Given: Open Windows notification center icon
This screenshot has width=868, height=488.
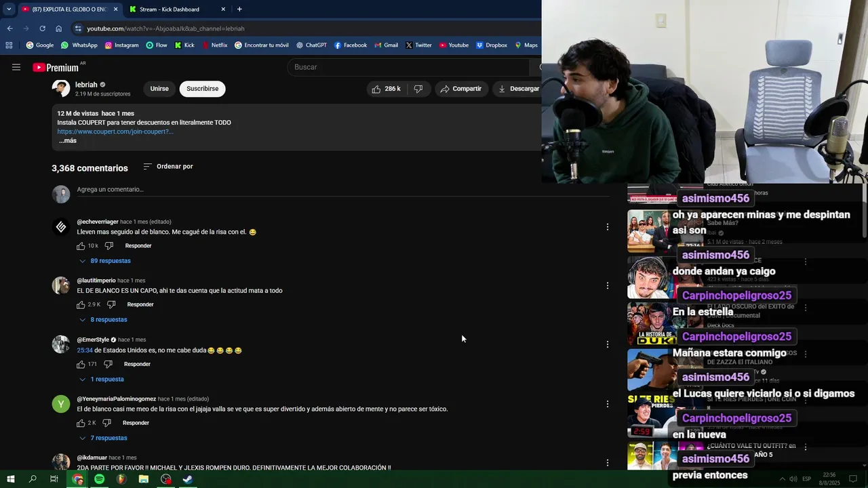Looking at the screenshot, I should (853, 479).
